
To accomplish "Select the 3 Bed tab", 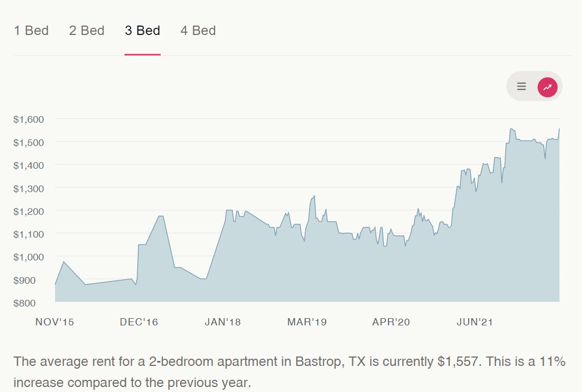I will [x=142, y=31].
